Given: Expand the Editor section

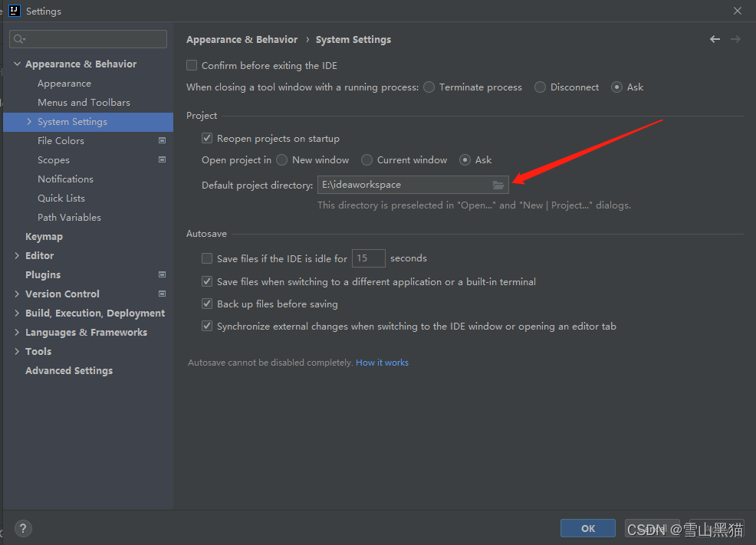Looking at the screenshot, I should 18,255.
